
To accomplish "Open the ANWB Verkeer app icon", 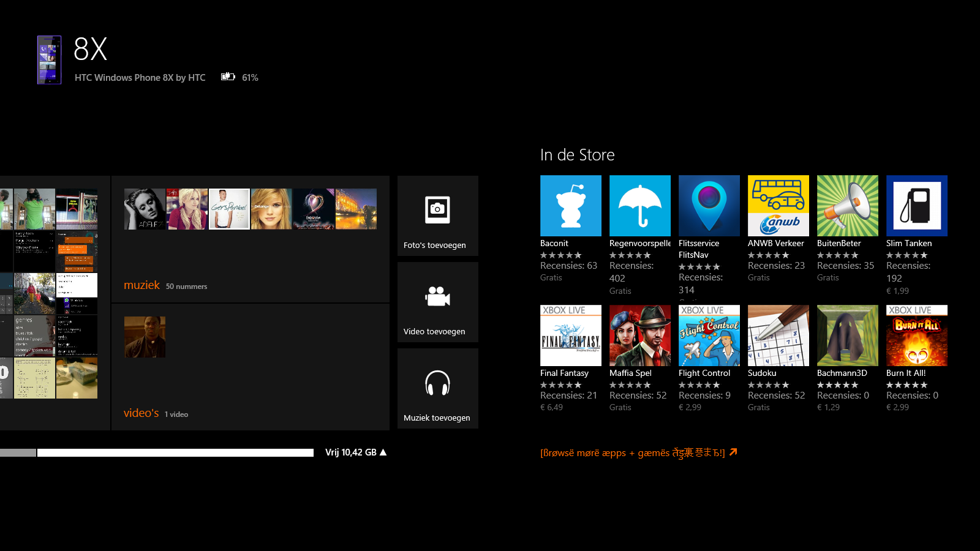I will 778,206.
